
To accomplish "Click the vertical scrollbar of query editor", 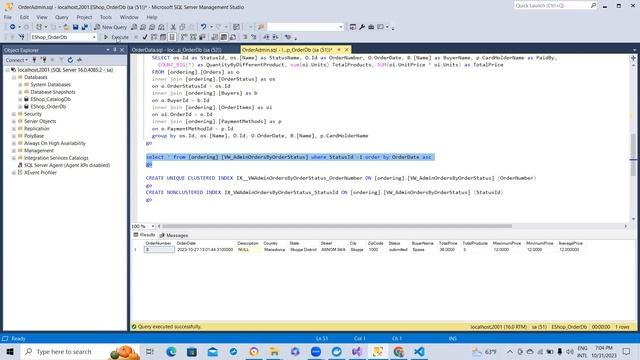I will click(x=633, y=155).
